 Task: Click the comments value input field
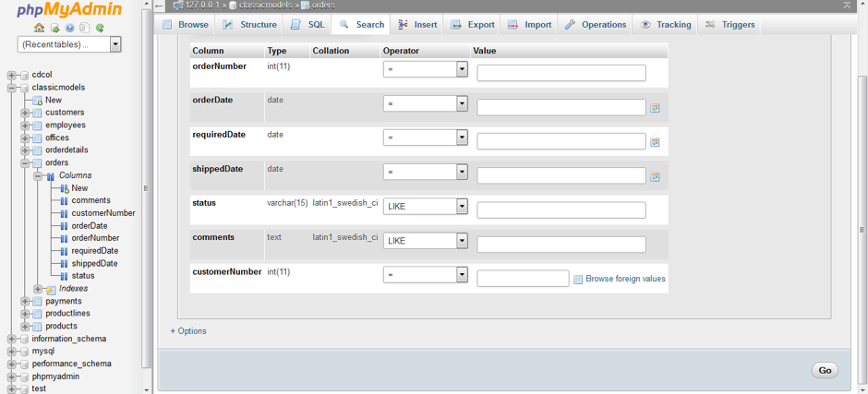coord(561,245)
